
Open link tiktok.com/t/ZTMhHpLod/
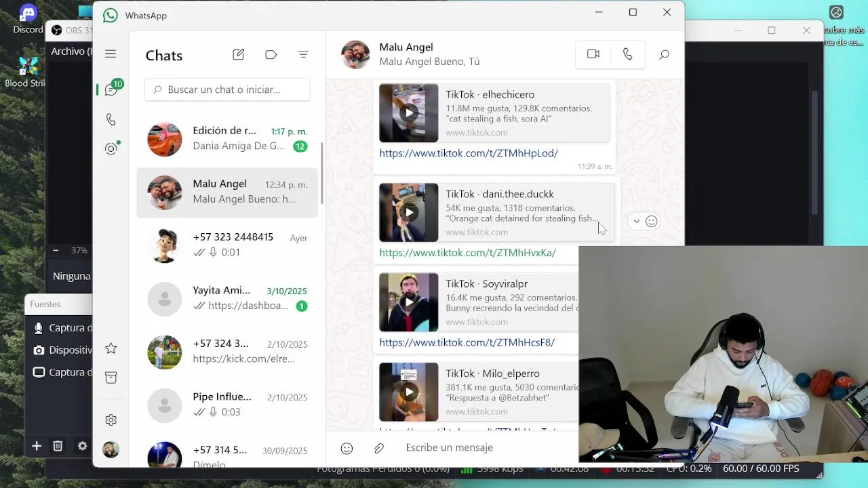[x=469, y=153]
